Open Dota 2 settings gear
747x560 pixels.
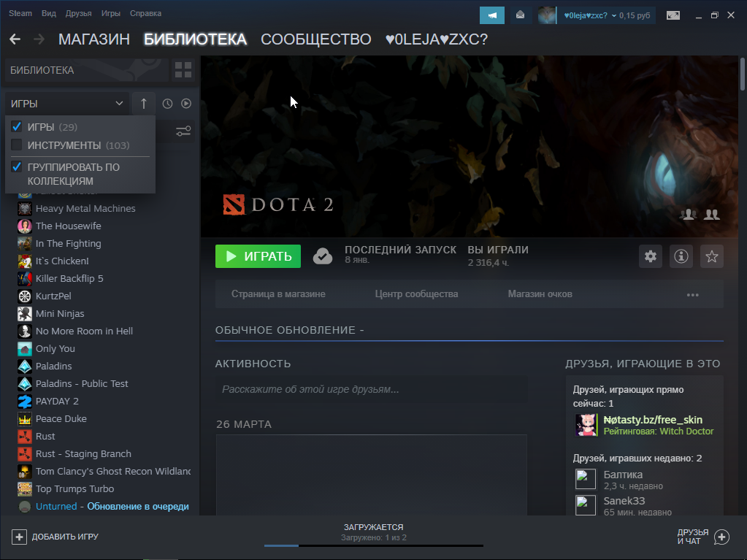651,256
